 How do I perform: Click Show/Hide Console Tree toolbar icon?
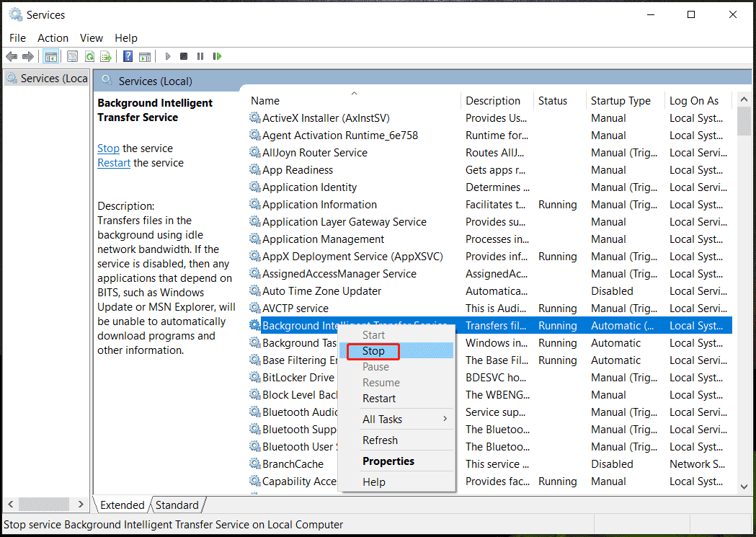point(51,56)
